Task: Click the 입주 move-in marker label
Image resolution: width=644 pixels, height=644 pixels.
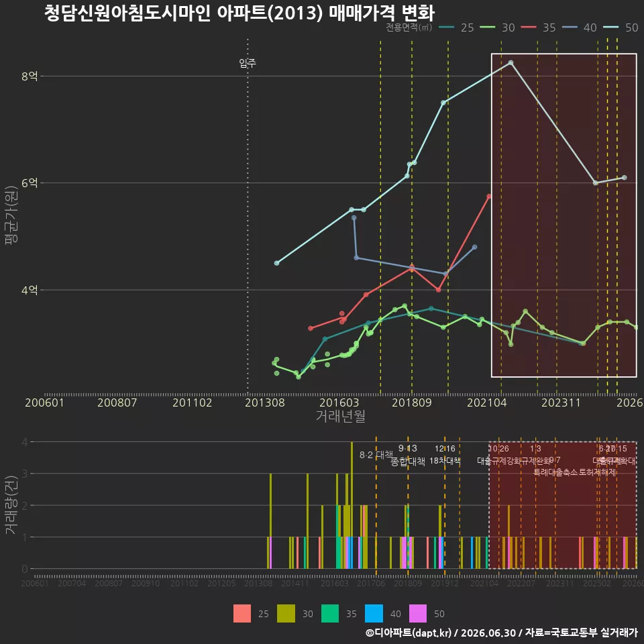Action: [248, 63]
